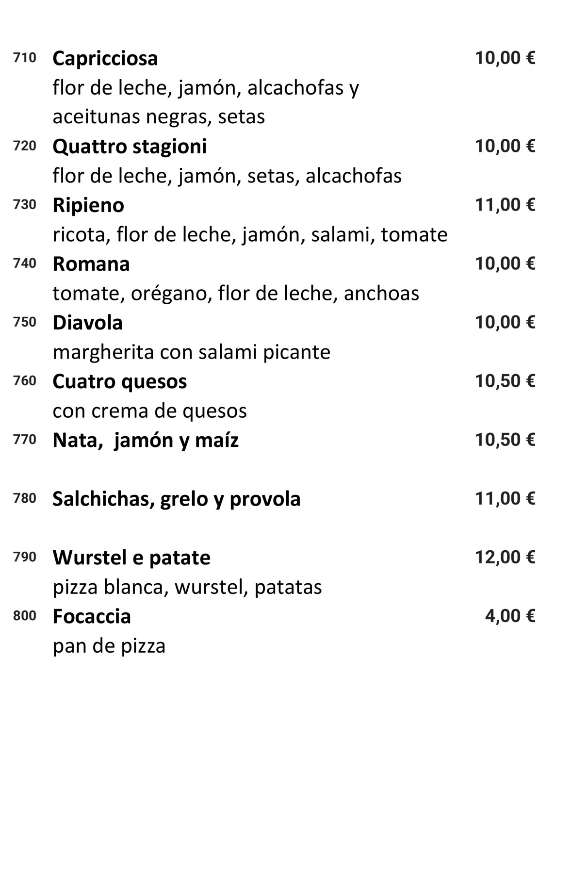Screen dimensions: 588x888
Task: Click the Capricciosa pizza name
Action: tap(105, 59)
